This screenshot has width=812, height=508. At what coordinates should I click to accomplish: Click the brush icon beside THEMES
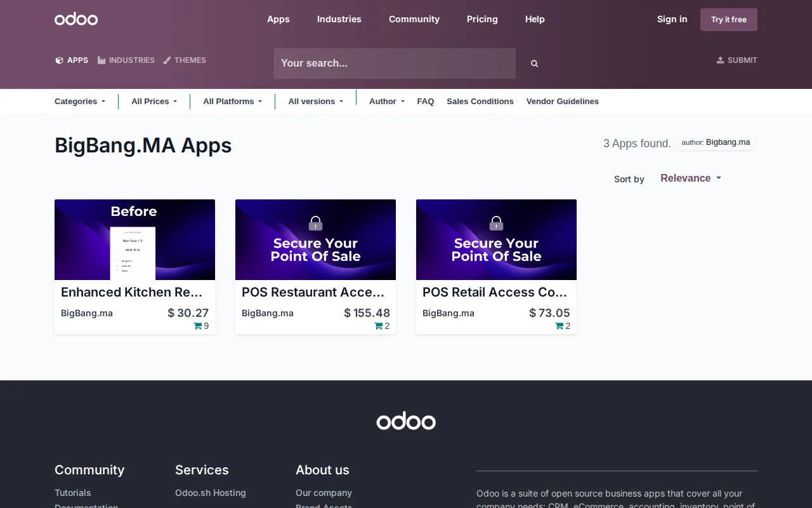(x=167, y=60)
